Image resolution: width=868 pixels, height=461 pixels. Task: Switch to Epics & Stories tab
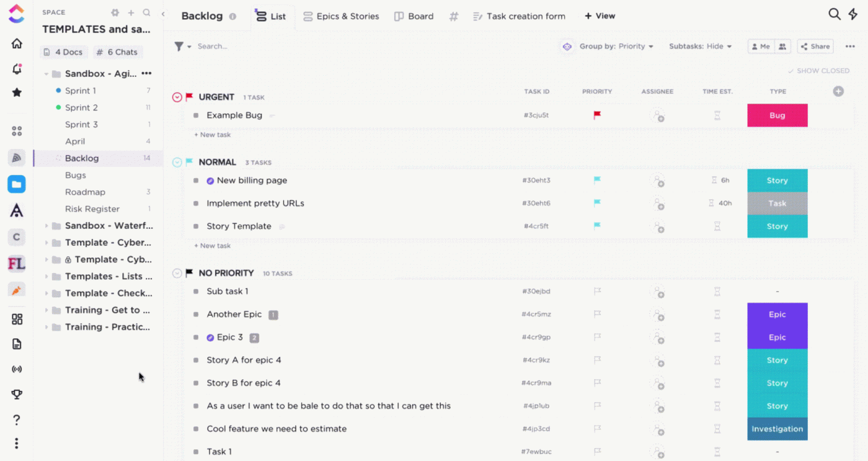(341, 17)
